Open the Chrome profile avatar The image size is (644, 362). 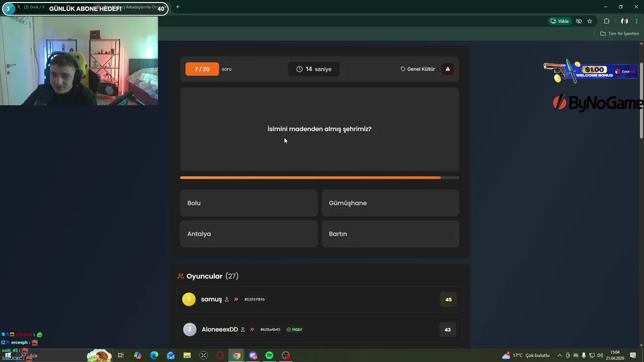coord(624,21)
